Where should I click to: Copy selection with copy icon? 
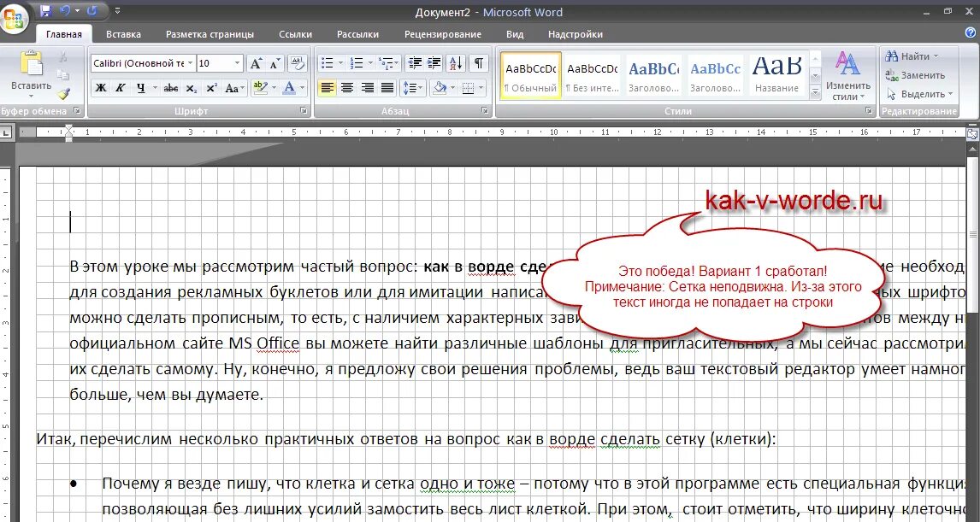pyautogui.click(x=63, y=75)
